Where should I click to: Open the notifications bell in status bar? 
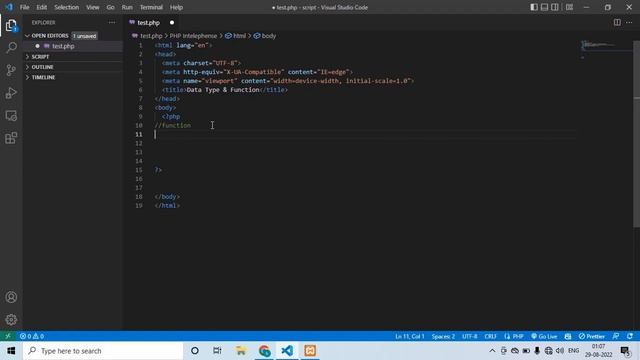click(630, 336)
